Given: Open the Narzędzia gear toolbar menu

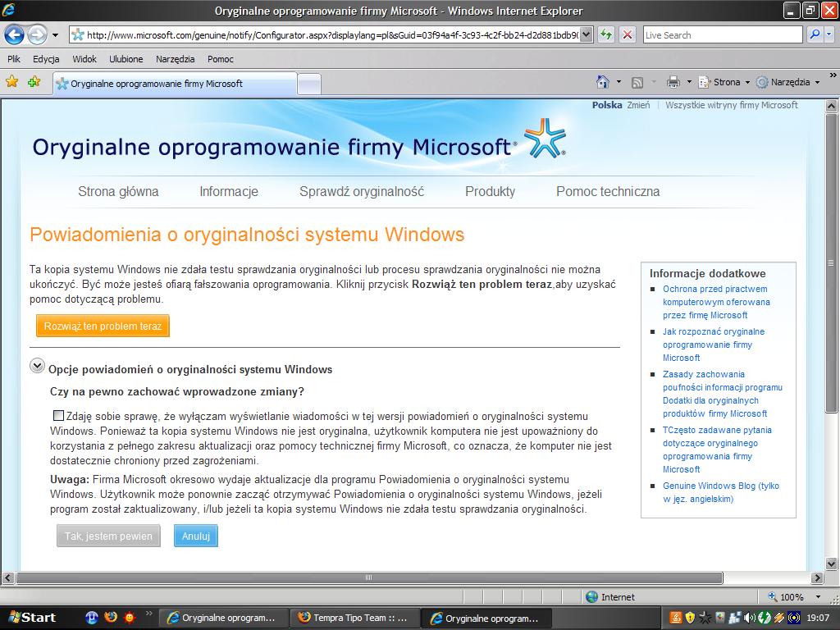Looking at the screenshot, I should coord(787,82).
